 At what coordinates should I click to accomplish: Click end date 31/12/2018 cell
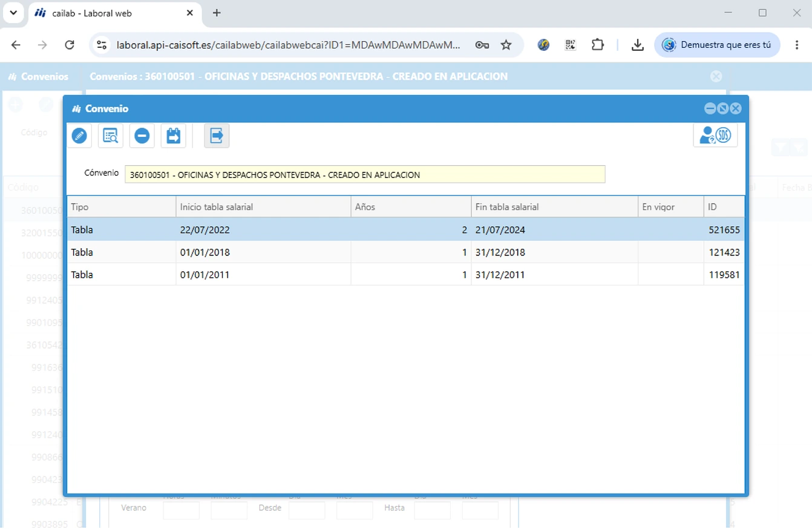tap(555, 252)
